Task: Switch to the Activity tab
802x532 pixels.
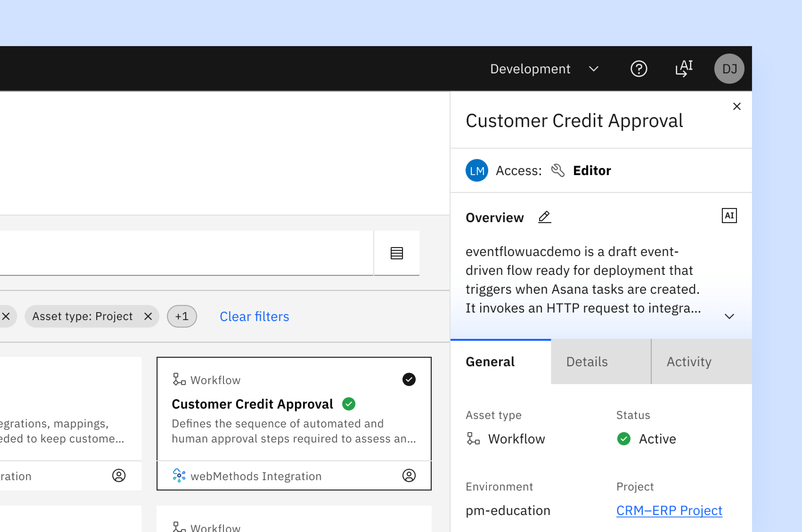Action: [702, 362]
